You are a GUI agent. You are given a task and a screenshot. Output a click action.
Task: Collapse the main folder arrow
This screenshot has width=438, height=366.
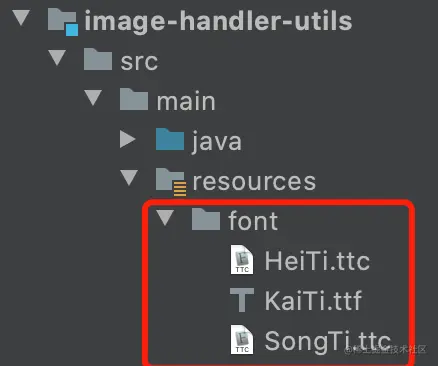[93, 98]
